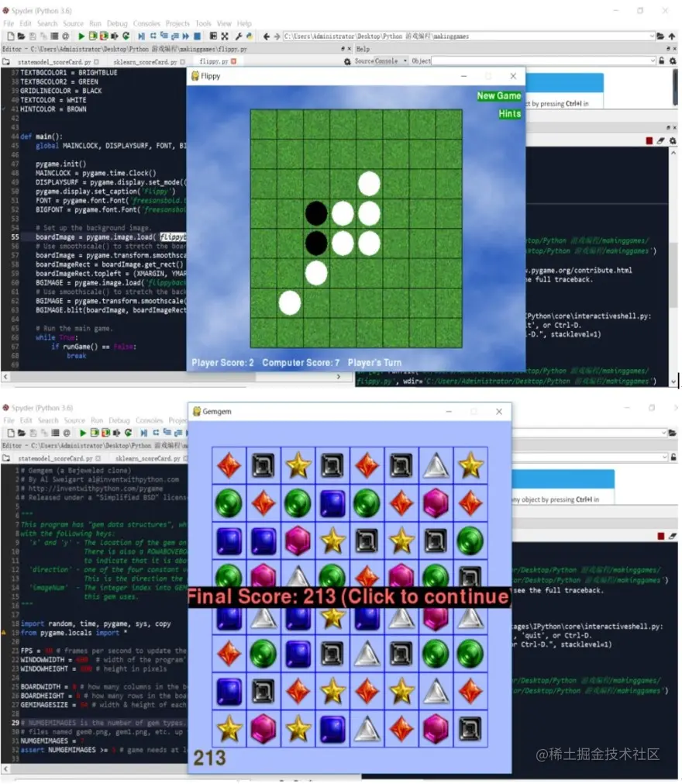Click "Player Score: 2" text in Flippy
The image size is (682, 784).
tap(223, 362)
